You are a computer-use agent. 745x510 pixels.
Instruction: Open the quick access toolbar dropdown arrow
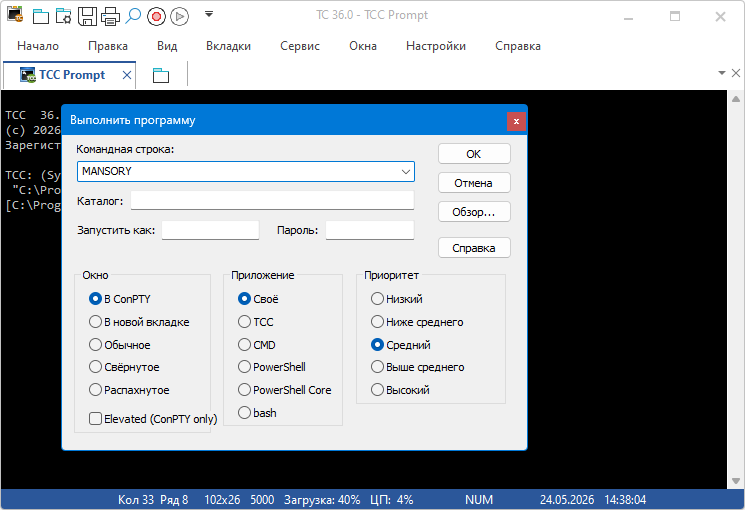tap(209, 14)
